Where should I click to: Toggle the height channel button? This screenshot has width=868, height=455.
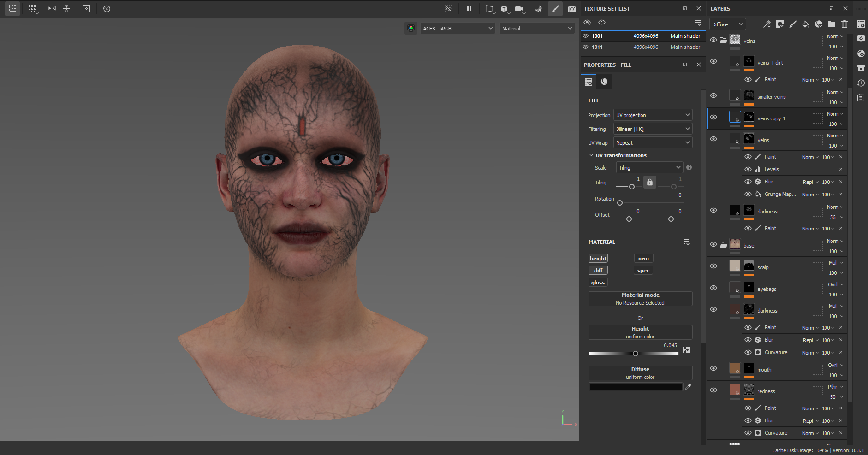[x=598, y=259]
